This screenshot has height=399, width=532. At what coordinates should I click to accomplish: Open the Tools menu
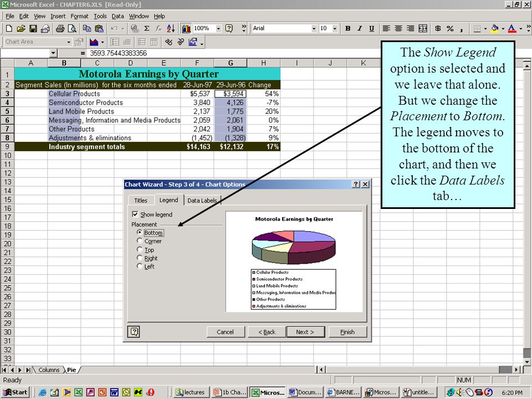100,16
